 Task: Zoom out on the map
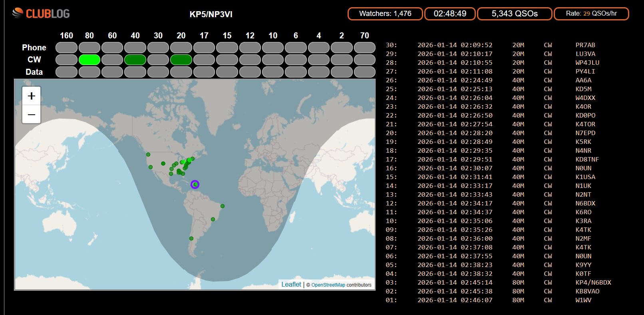[32, 115]
